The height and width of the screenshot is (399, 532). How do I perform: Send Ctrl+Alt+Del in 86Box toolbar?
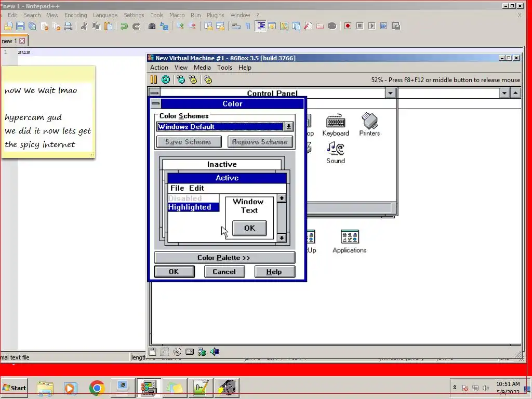pos(181,79)
